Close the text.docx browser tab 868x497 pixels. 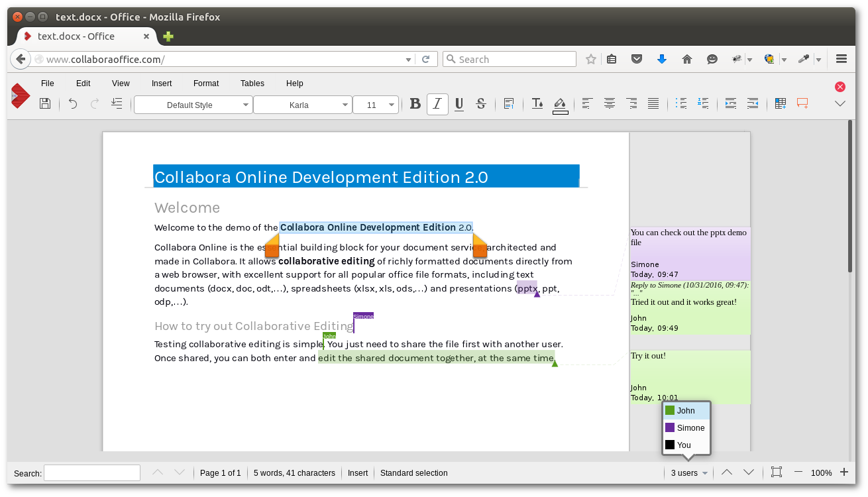(x=146, y=36)
